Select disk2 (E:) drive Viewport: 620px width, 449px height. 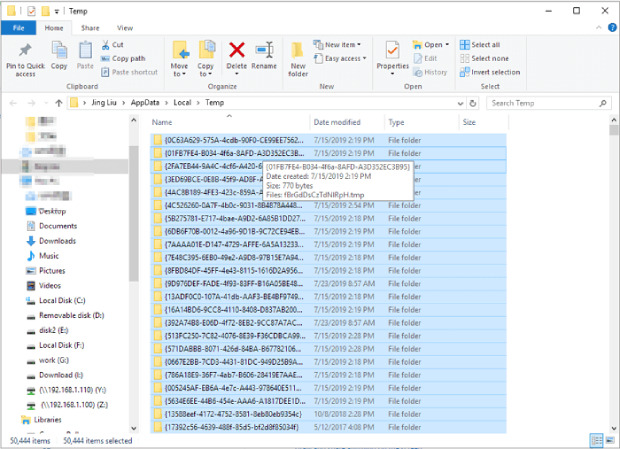53,330
